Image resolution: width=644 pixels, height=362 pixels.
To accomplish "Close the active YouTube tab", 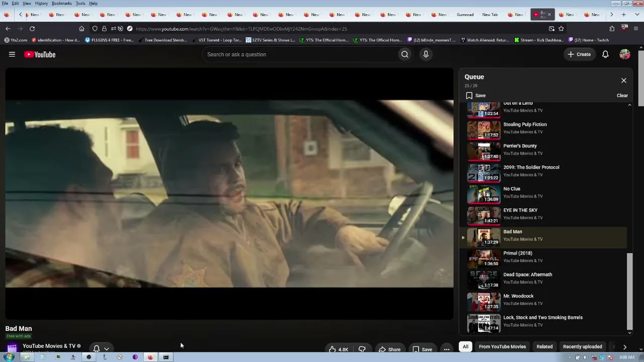I will [549, 15].
